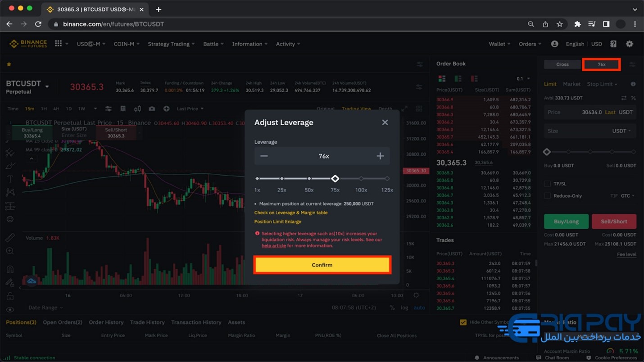Screen dimensions: 644x362
Task: Click the Buy/Long button
Action: coord(566,222)
